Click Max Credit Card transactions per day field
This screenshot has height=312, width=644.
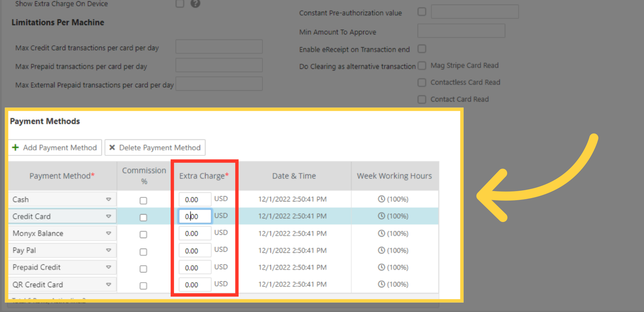tap(219, 47)
